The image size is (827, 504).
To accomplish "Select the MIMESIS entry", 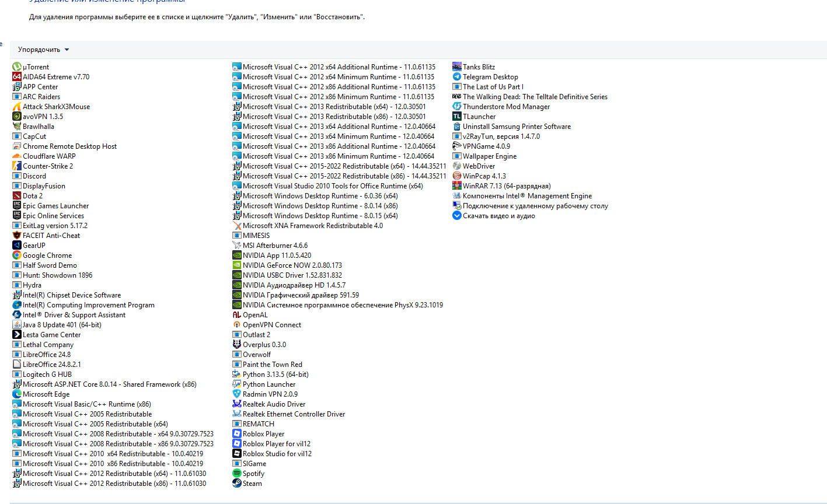I will click(x=252, y=236).
